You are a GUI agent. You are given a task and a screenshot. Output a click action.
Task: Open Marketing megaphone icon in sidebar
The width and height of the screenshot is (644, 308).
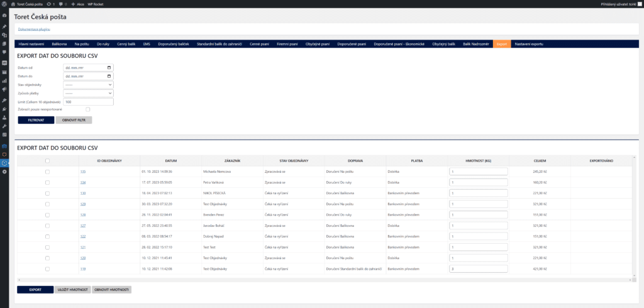4,89
